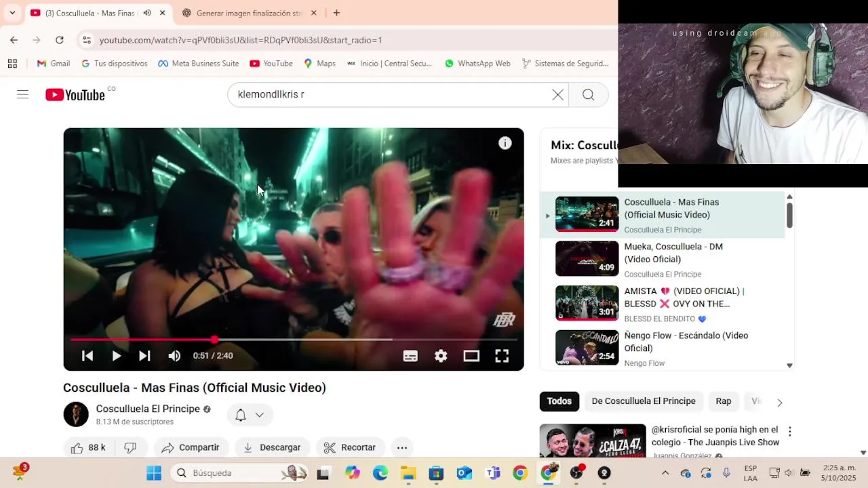Open the Chrome apps grid shortcut
Screen dimensions: 868x488
12,63
